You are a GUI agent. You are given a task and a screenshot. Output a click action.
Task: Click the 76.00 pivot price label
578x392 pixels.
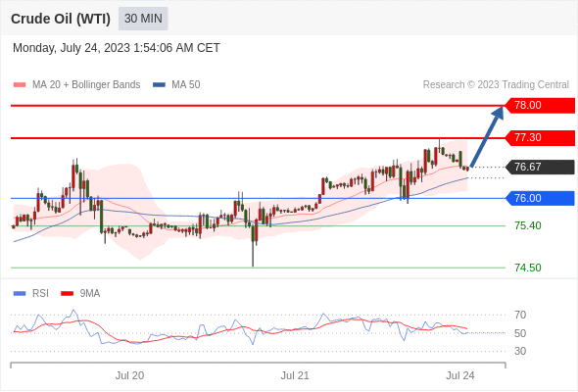(540, 198)
